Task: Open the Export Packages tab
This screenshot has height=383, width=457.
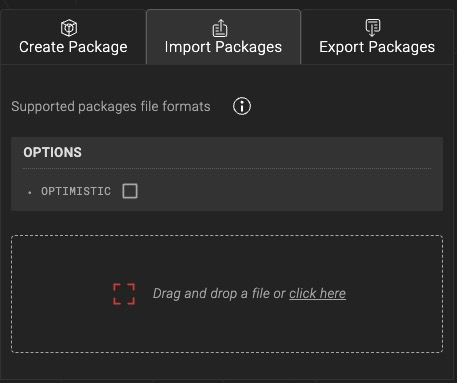Action: pos(377,37)
